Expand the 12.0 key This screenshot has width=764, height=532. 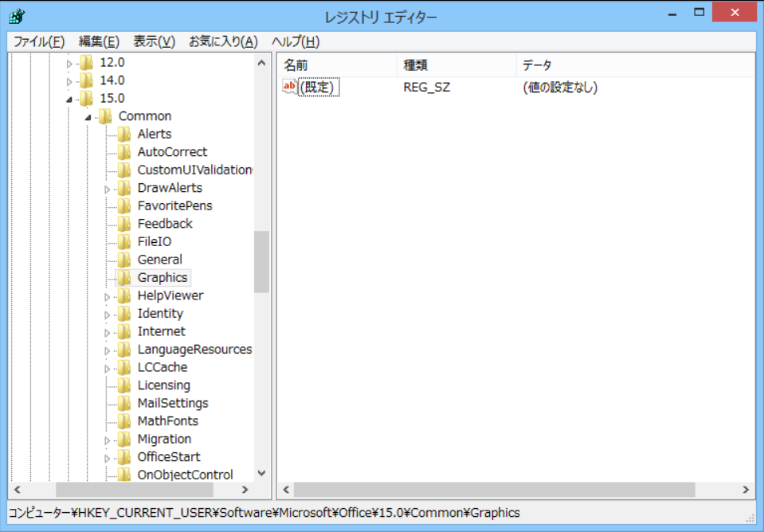click(69, 63)
